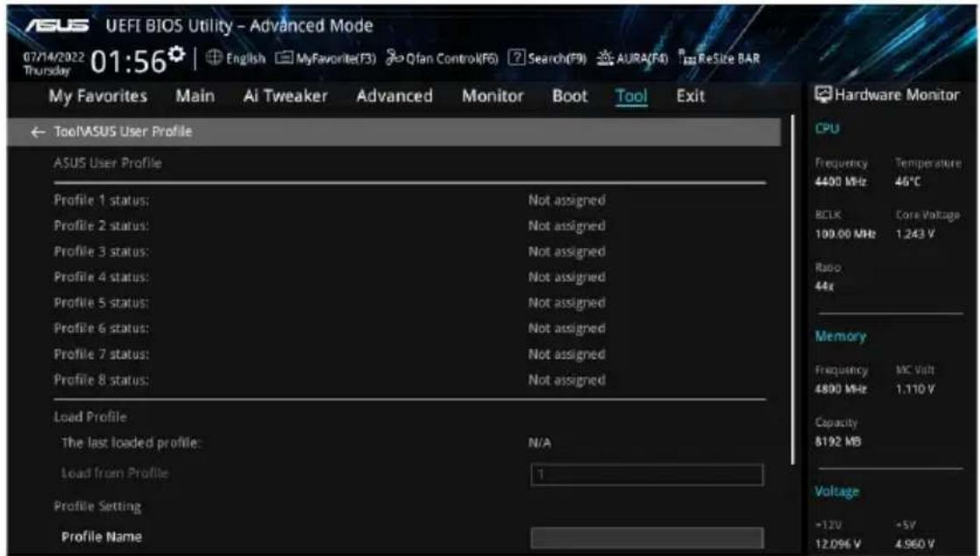Select English language button
The width and height of the screenshot is (980, 556).
click(237, 58)
